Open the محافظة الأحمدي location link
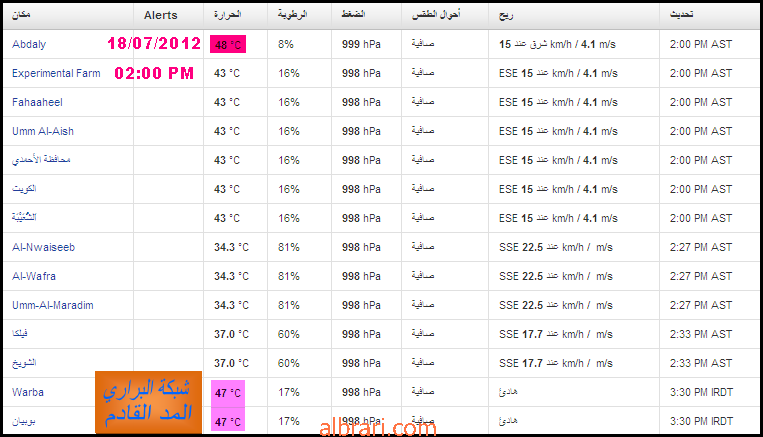This screenshot has width=763, height=437. (x=41, y=160)
